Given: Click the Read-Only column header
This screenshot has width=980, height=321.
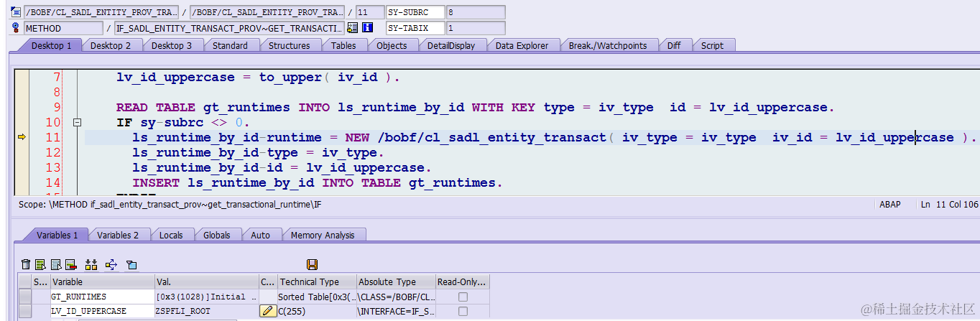Looking at the screenshot, I should click(462, 282).
